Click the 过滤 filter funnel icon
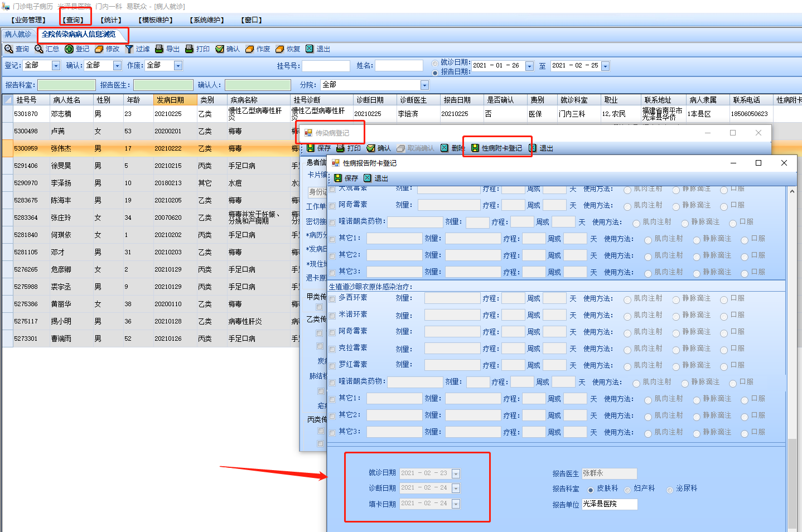802x532 pixels. (x=129, y=49)
